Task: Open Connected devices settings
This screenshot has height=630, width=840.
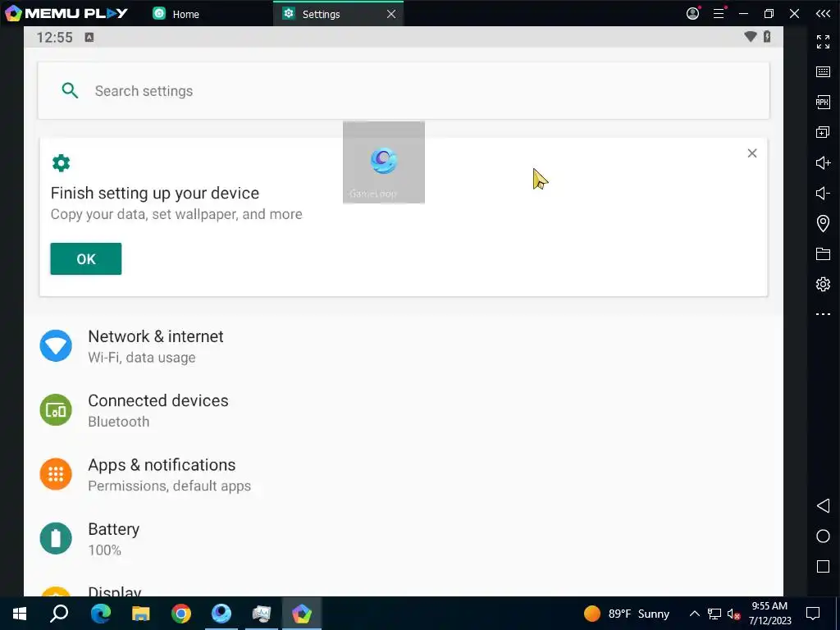Action: [404, 410]
